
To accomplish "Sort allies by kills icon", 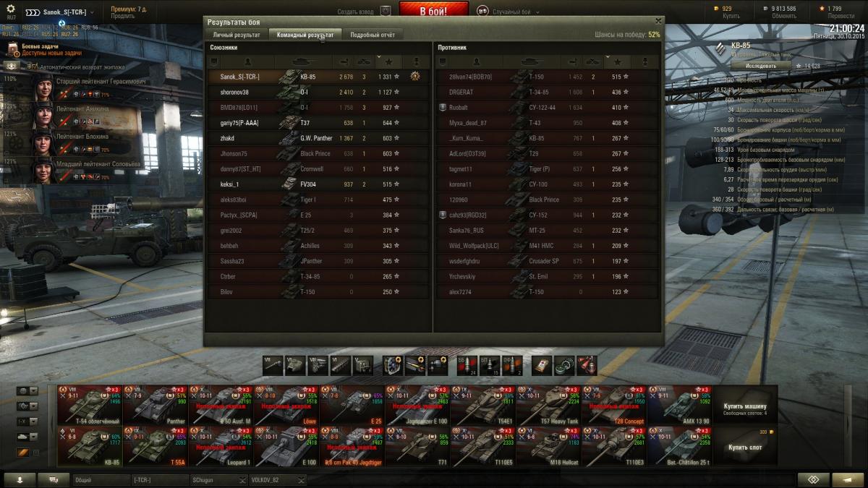I will coord(365,61).
